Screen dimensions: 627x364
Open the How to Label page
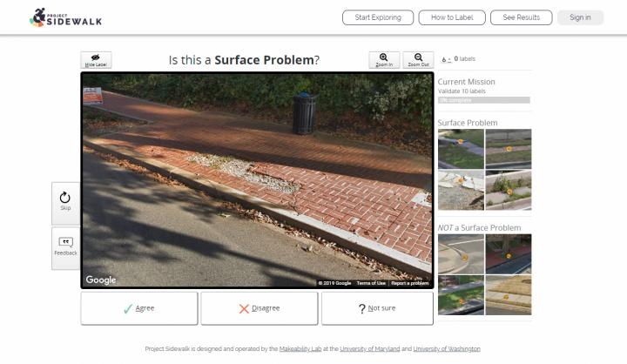pos(451,17)
